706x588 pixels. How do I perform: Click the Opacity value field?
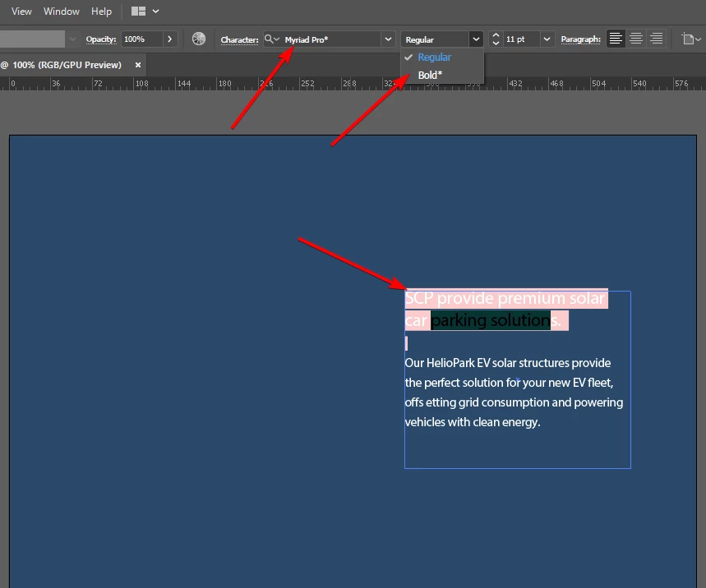pyautogui.click(x=141, y=39)
